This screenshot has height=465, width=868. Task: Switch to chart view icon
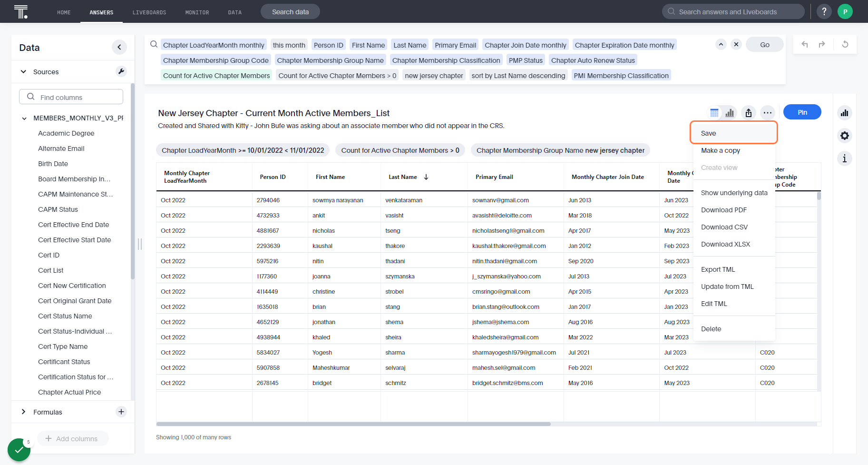click(730, 113)
